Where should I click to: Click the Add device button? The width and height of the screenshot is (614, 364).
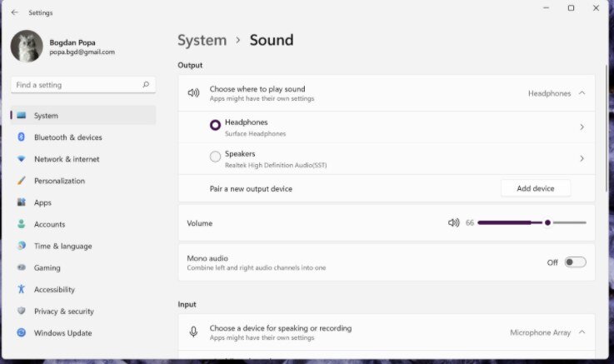(535, 188)
